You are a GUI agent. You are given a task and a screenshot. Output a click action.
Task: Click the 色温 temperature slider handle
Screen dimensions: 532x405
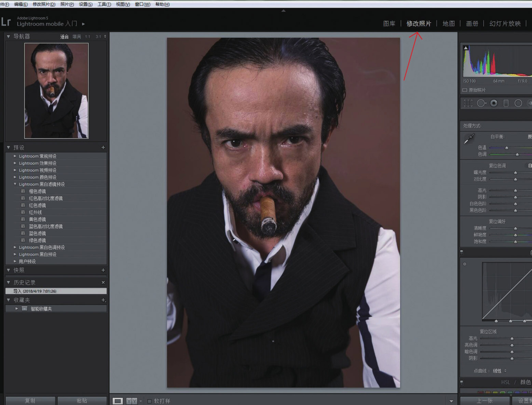pos(507,148)
